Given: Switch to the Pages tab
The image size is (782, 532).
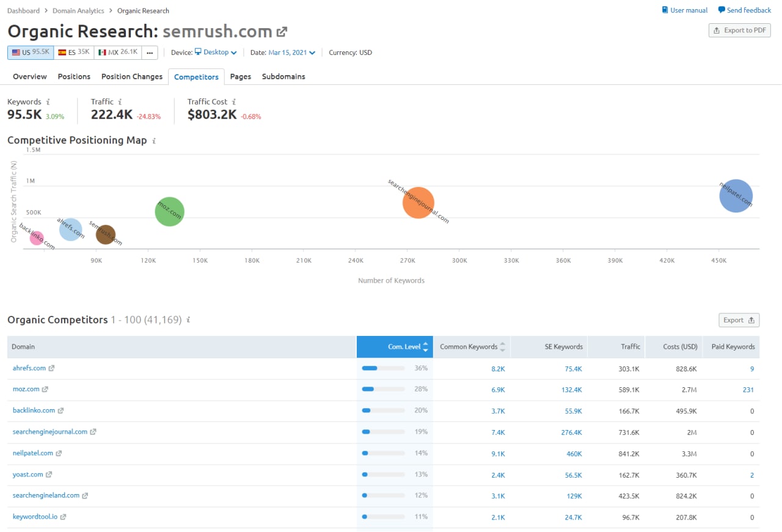Looking at the screenshot, I should click(x=241, y=76).
